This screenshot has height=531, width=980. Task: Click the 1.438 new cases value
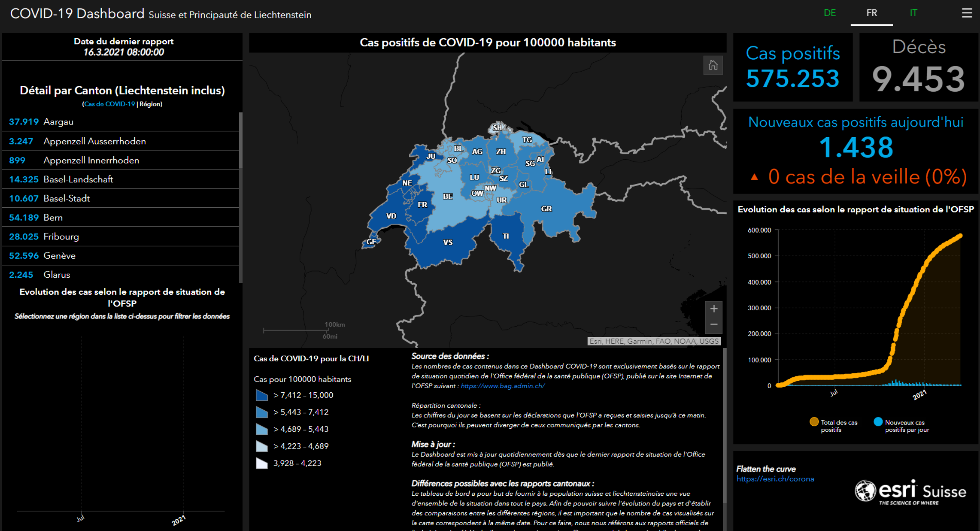click(856, 147)
